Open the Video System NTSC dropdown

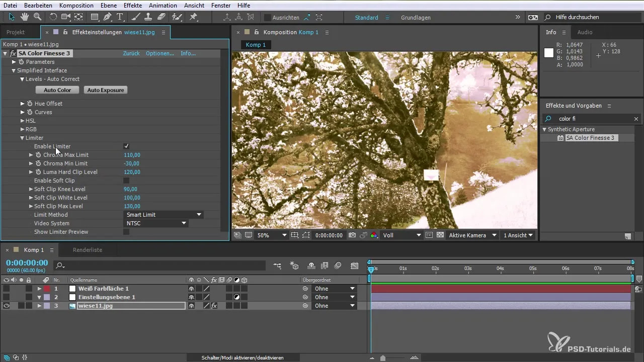156,223
